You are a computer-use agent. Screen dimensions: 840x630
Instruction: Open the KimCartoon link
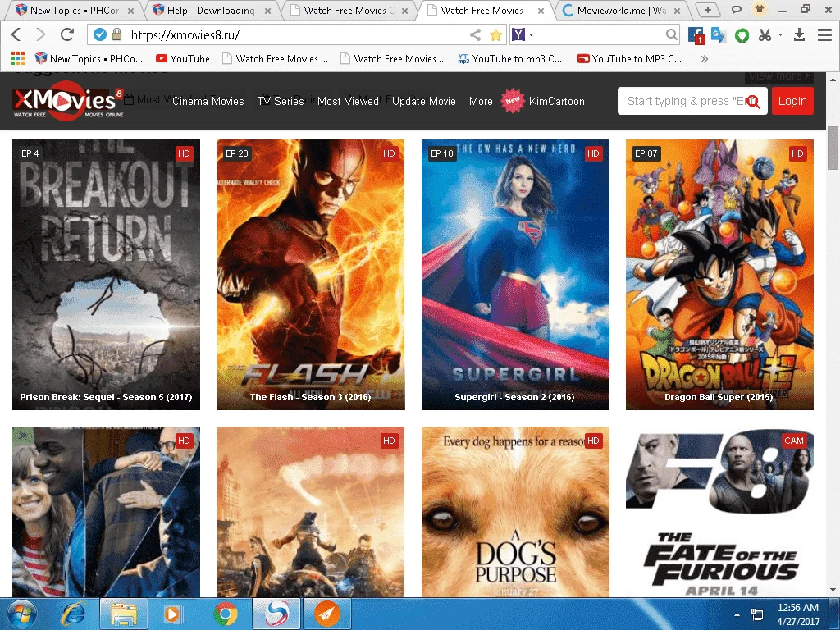click(x=557, y=101)
